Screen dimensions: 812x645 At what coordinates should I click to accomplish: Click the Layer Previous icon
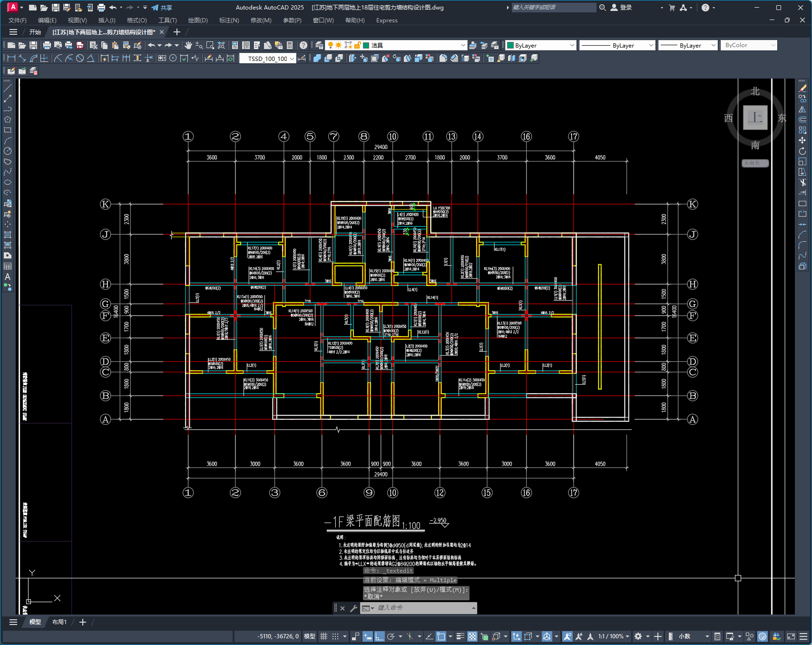(x=484, y=45)
